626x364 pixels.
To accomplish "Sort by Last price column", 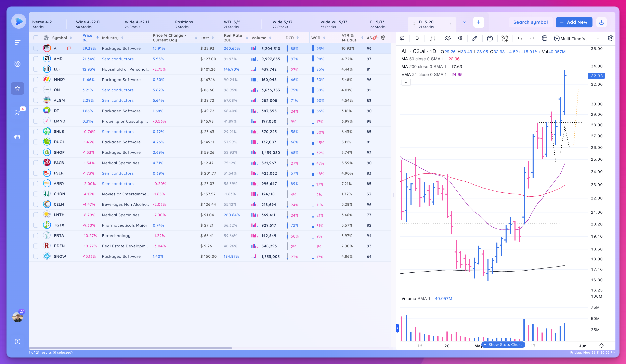I will pyautogui.click(x=213, y=38).
